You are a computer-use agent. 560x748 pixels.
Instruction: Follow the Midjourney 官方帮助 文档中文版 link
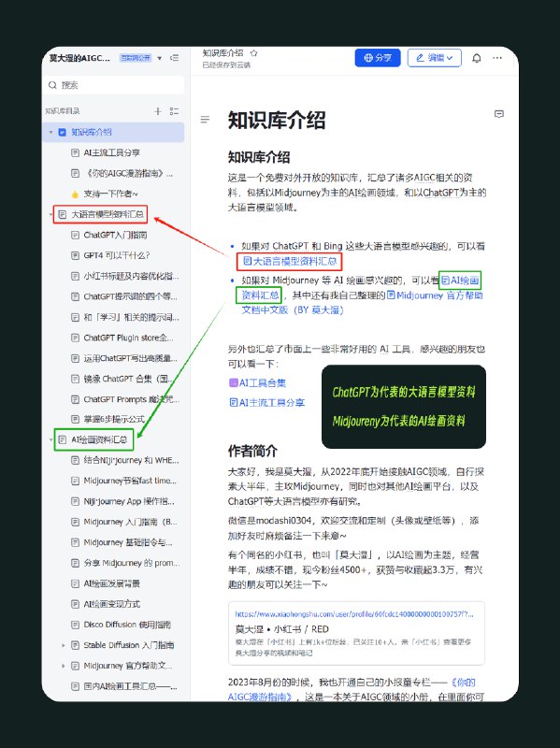tap(434, 295)
